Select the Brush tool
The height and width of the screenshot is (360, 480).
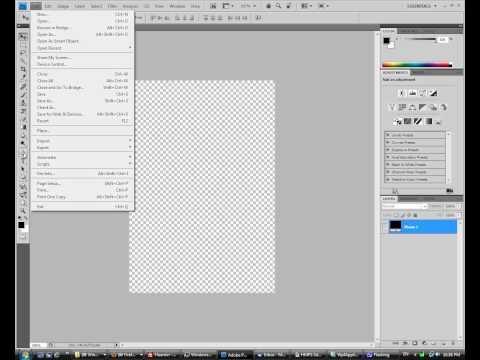(x=23, y=94)
